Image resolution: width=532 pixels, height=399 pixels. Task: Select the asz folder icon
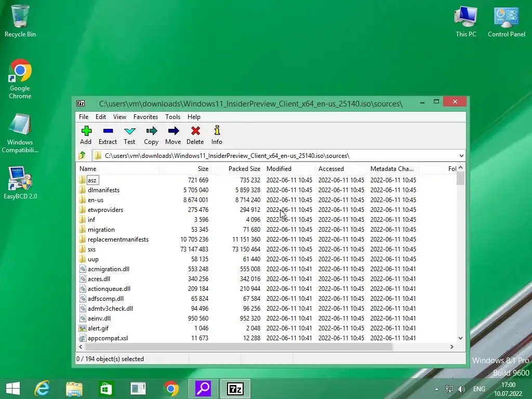point(82,180)
